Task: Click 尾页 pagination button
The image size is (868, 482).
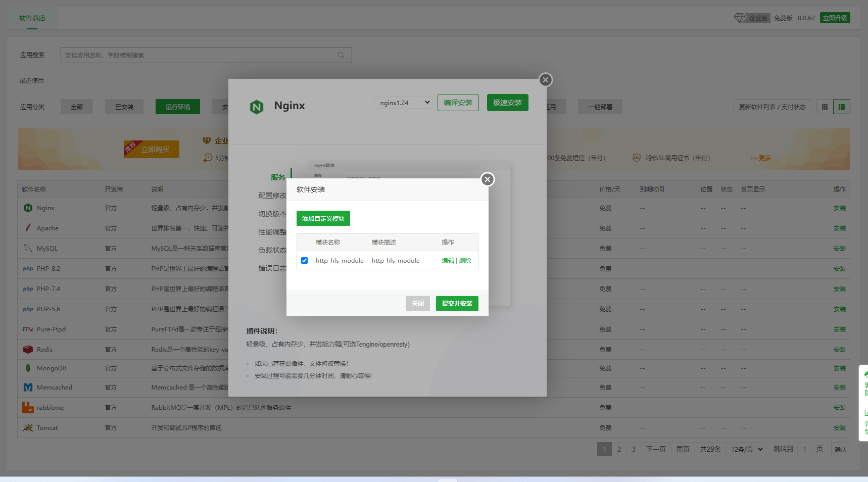Action: pos(683,449)
